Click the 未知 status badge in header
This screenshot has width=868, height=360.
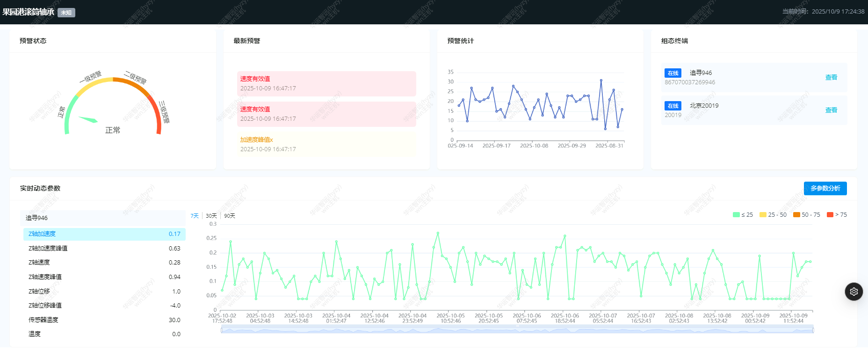[66, 13]
